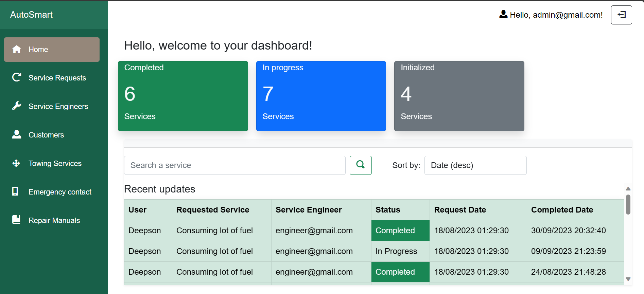644x294 pixels.
Task: Click the Repair Manuals book icon
Action: pyautogui.click(x=16, y=220)
